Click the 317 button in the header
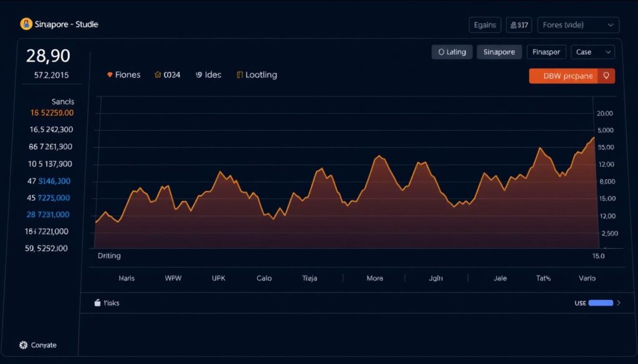638x364 pixels. (x=519, y=25)
